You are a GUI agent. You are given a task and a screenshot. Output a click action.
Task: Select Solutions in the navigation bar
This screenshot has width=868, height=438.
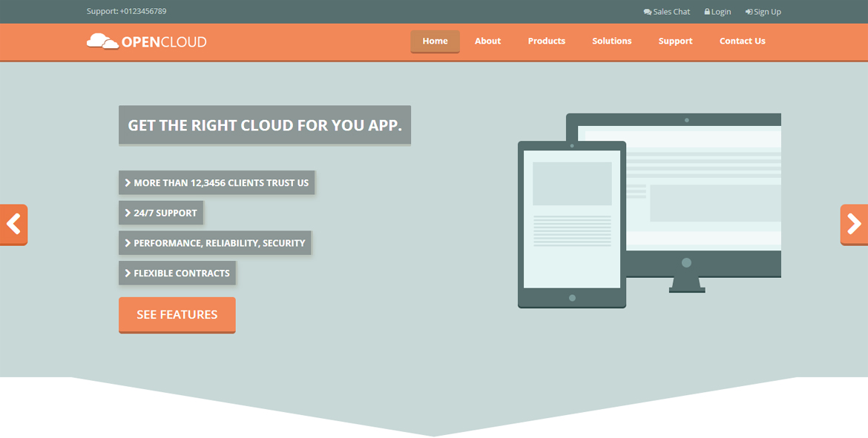(611, 42)
